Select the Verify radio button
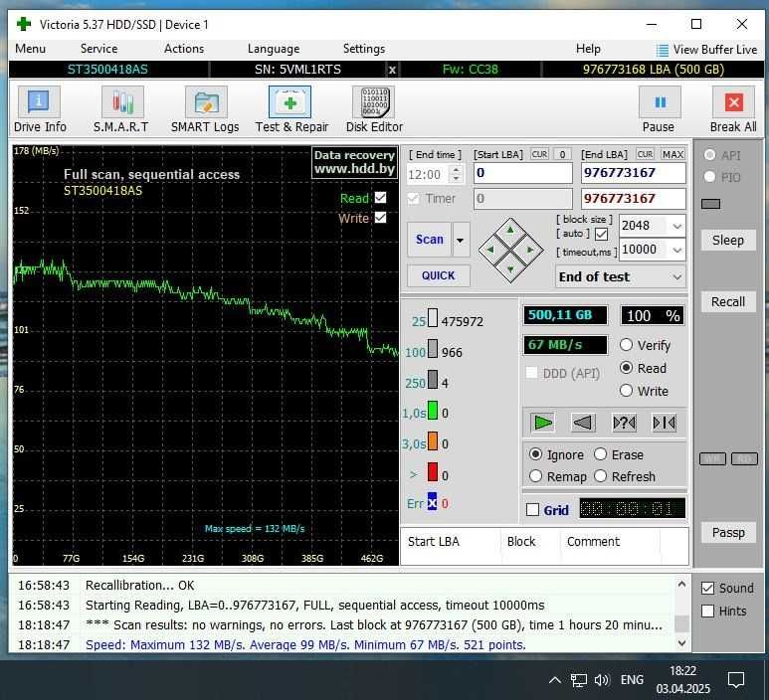This screenshot has height=700, width=769. click(x=626, y=345)
